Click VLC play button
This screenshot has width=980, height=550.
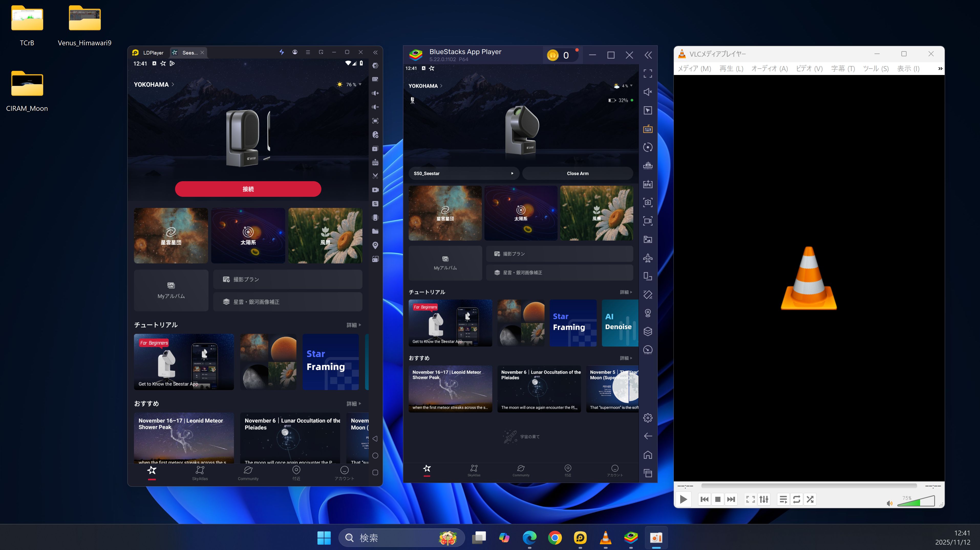(683, 499)
